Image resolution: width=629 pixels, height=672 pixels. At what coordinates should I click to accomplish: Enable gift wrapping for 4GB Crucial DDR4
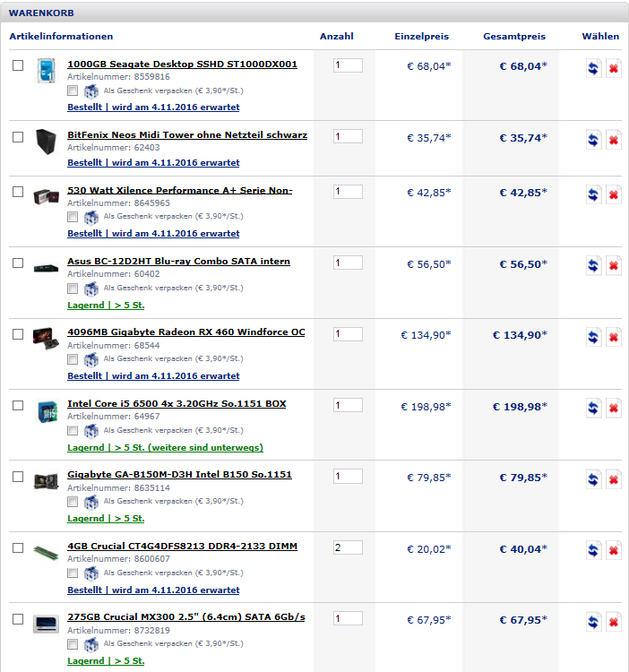pyautogui.click(x=73, y=573)
